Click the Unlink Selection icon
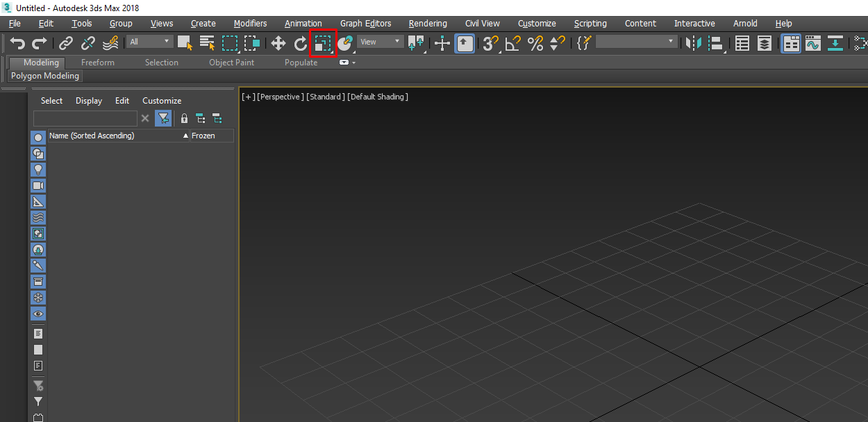 coord(88,43)
